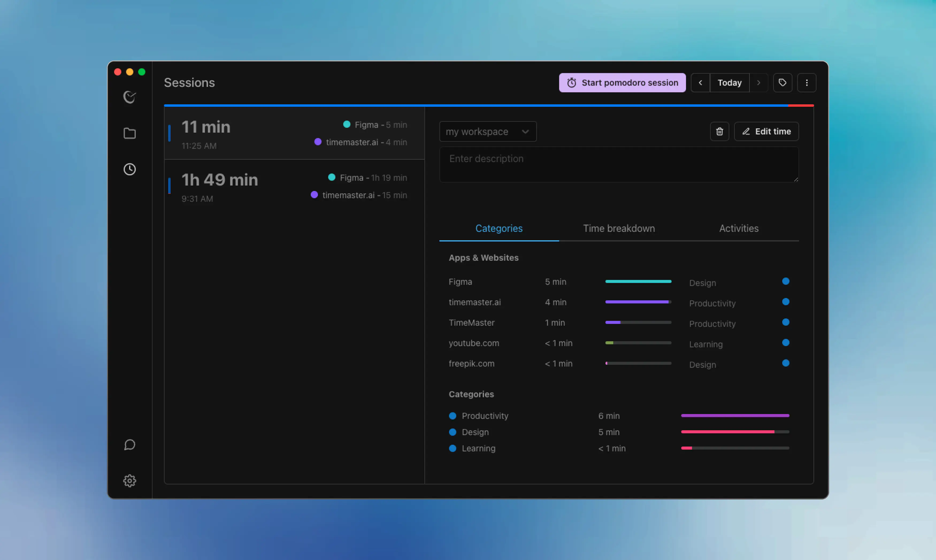Image resolution: width=936 pixels, height=560 pixels.
Task: Change Figma category from Design
Action: coord(703,283)
